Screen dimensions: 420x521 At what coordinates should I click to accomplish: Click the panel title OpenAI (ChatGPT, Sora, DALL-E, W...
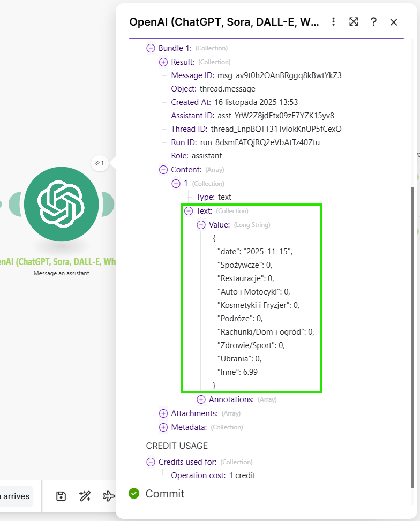[x=224, y=22]
